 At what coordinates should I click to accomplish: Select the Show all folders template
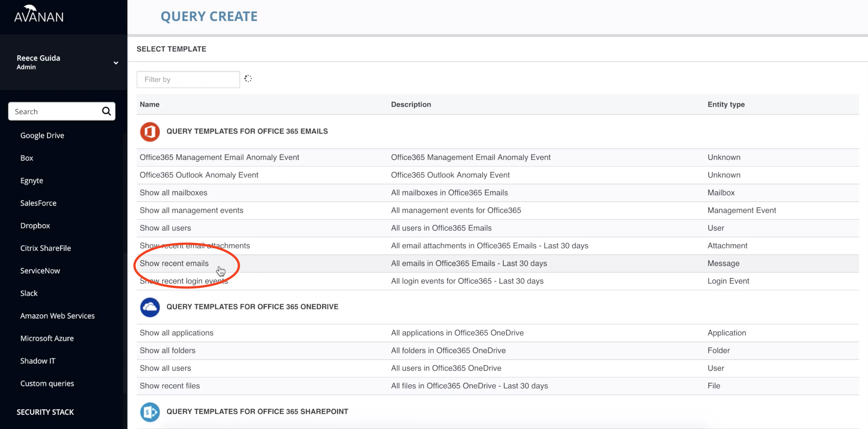point(167,351)
